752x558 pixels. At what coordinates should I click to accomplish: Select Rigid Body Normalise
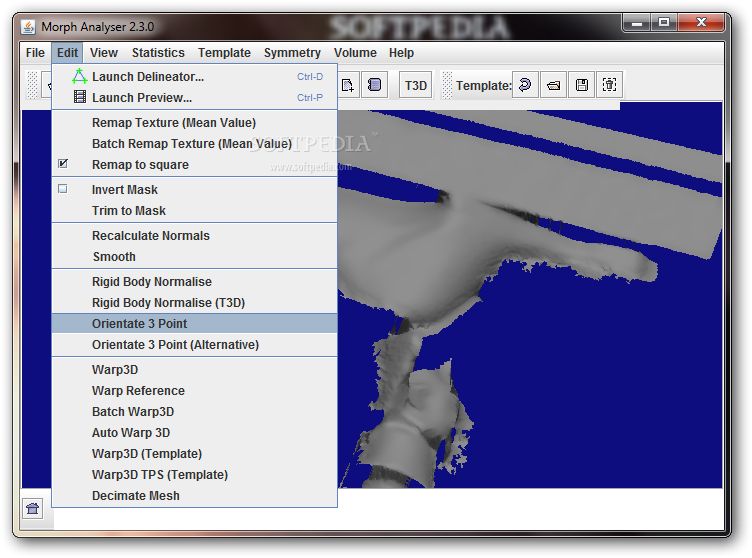(195, 282)
